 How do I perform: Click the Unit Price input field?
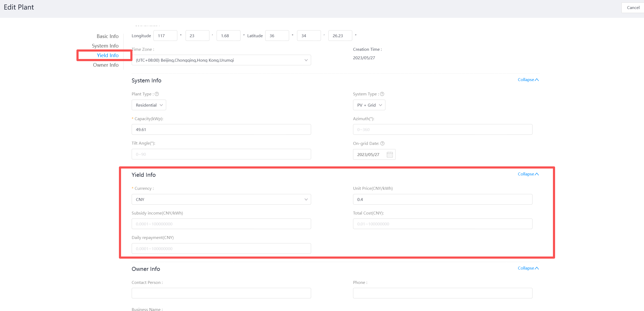click(443, 200)
